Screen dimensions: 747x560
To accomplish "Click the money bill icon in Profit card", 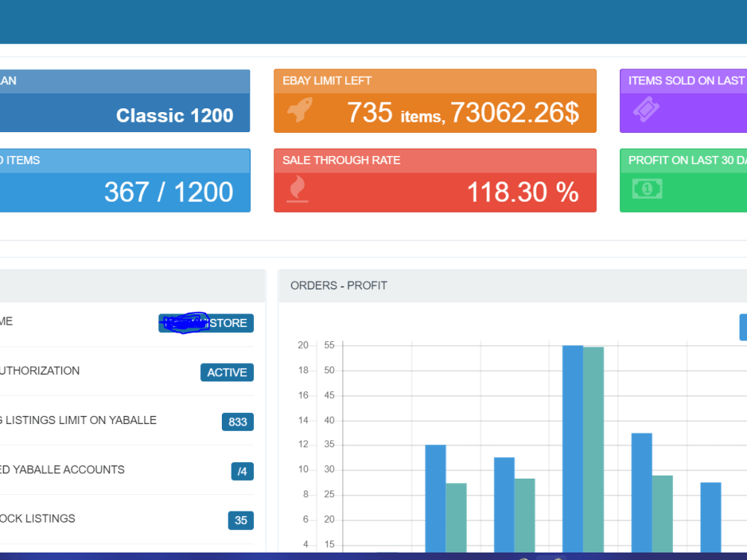I will point(647,189).
